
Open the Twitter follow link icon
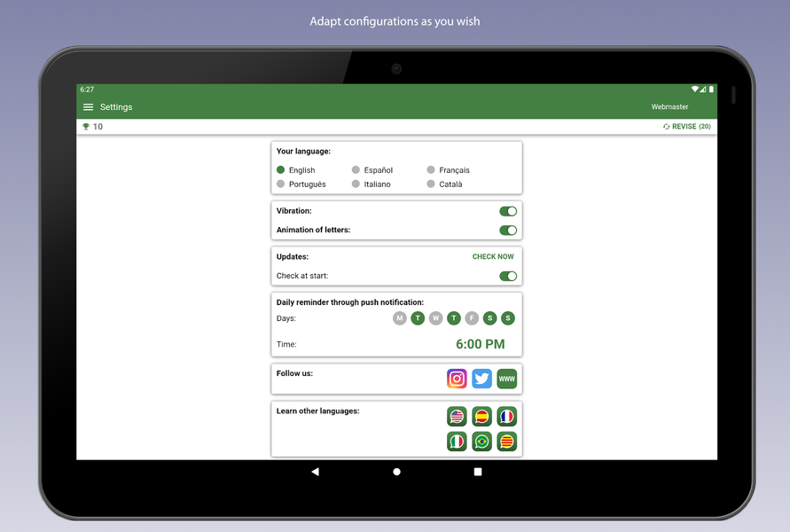pyautogui.click(x=481, y=379)
